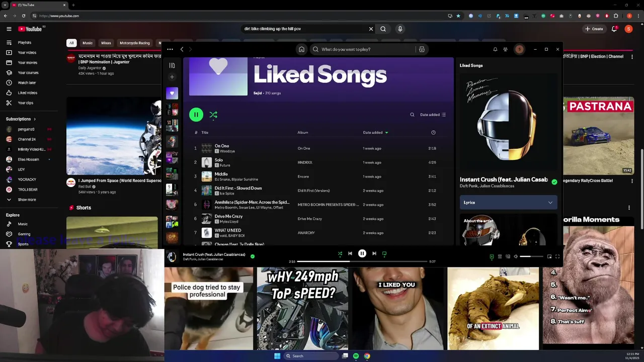Open album link HNDRXX
The image size is (644, 362).
tap(305, 162)
